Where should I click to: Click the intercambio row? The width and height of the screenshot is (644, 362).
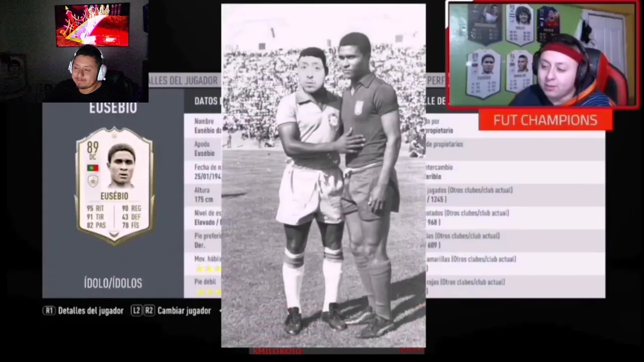[x=515, y=171]
